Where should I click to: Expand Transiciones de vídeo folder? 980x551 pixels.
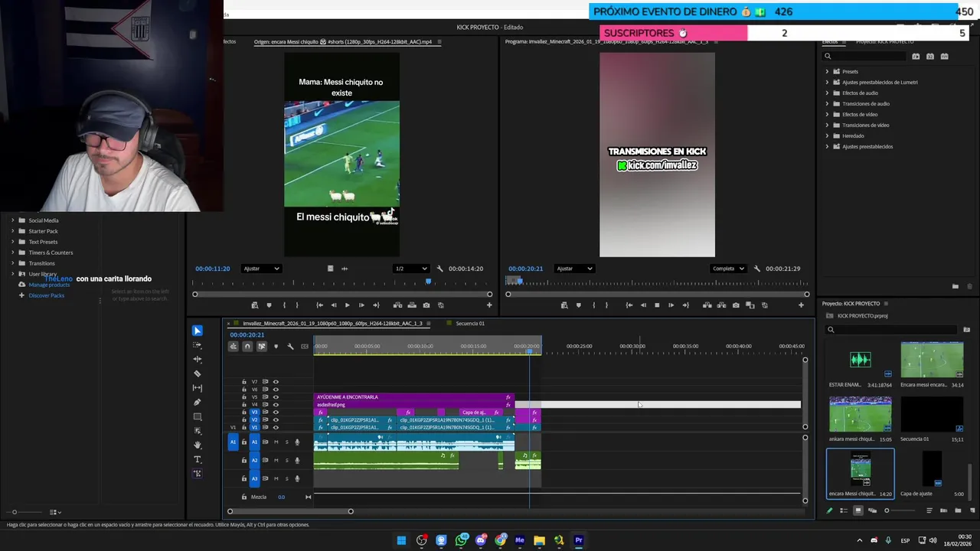[x=827, y=126]
